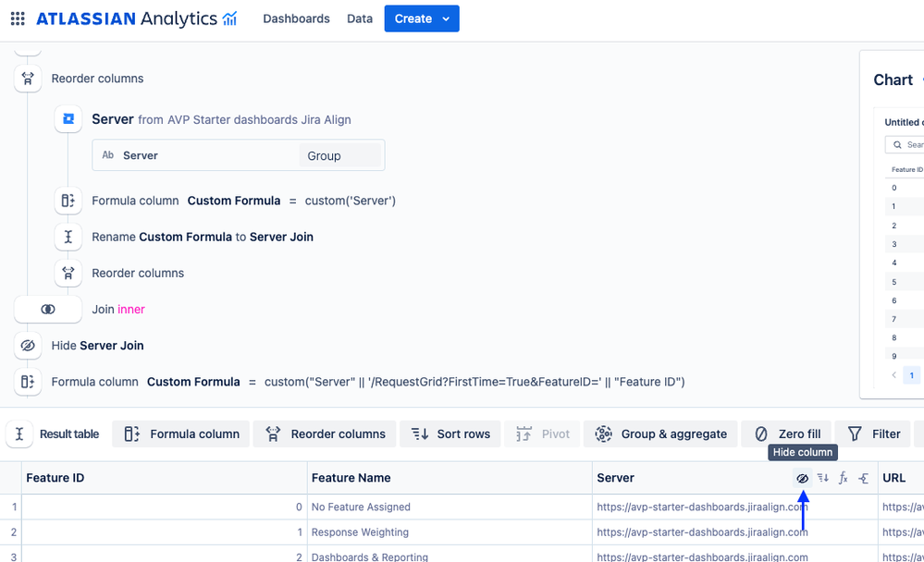Open the Create dropdown button
The height and width of the screenshot is (562, 924).
422,18
